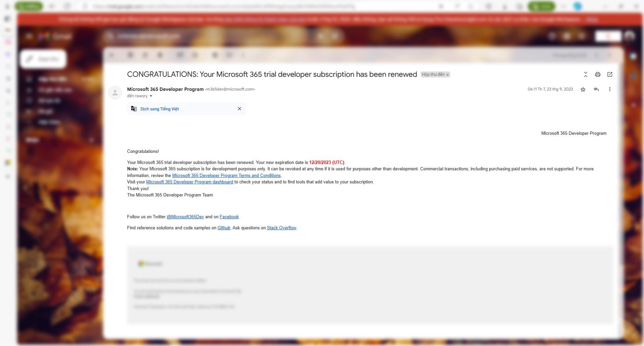644x346 pixels.
Task: Show recipient details dropdown next to 'đến rawory'
Action: click(x=151, y=96)
